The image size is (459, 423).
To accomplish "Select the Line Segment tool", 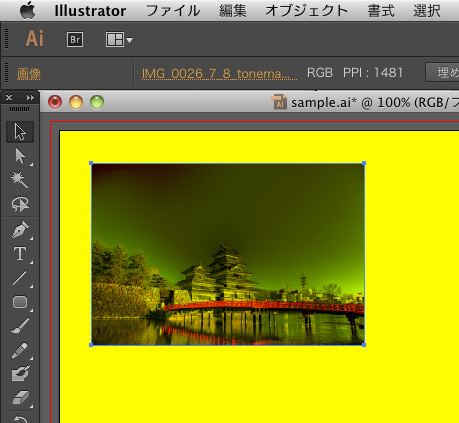I will (x=20, y=278).
